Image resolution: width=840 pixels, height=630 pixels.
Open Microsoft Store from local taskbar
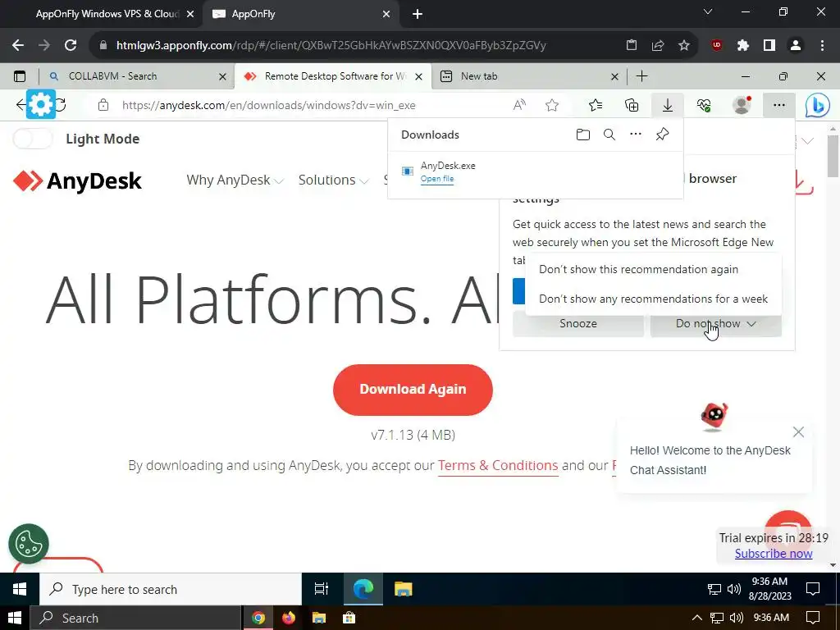click(x=349, y=618)
